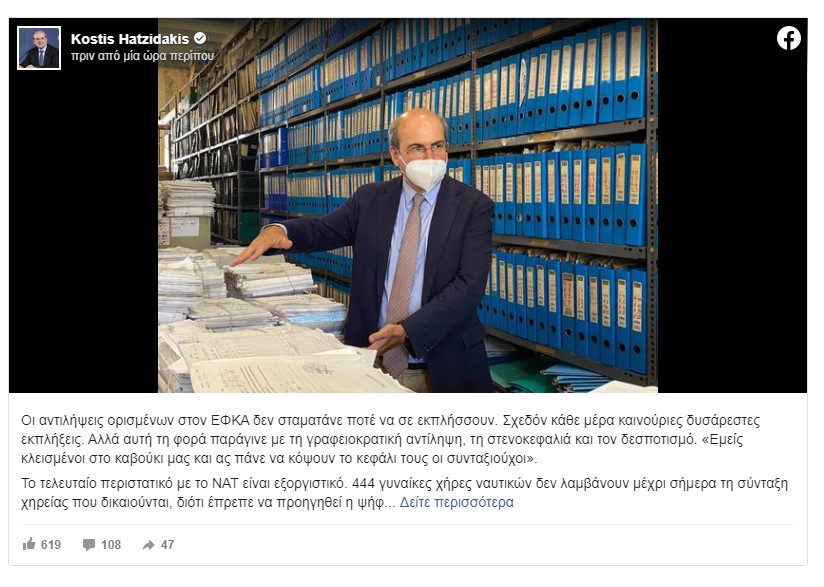The height and width of the screenshot is (587, 824).
Task: Click the 108 comments count
Action: coord(111,545)
